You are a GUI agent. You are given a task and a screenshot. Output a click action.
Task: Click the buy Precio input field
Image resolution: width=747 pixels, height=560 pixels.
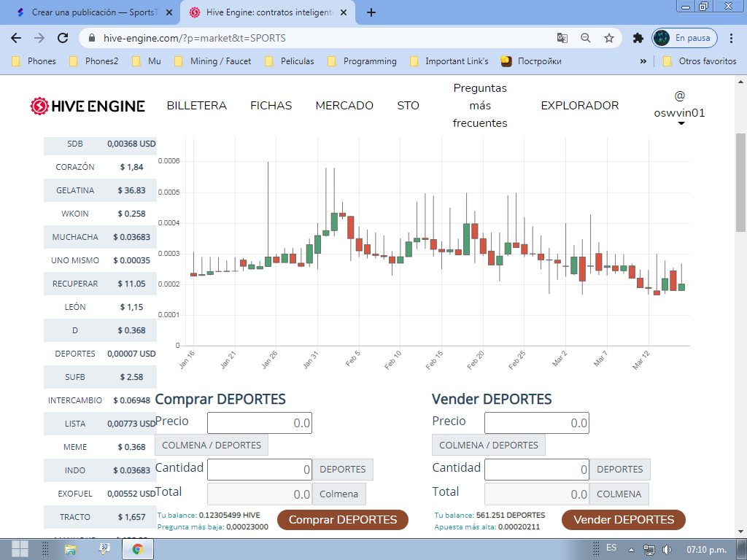click(x=260, y=423)
